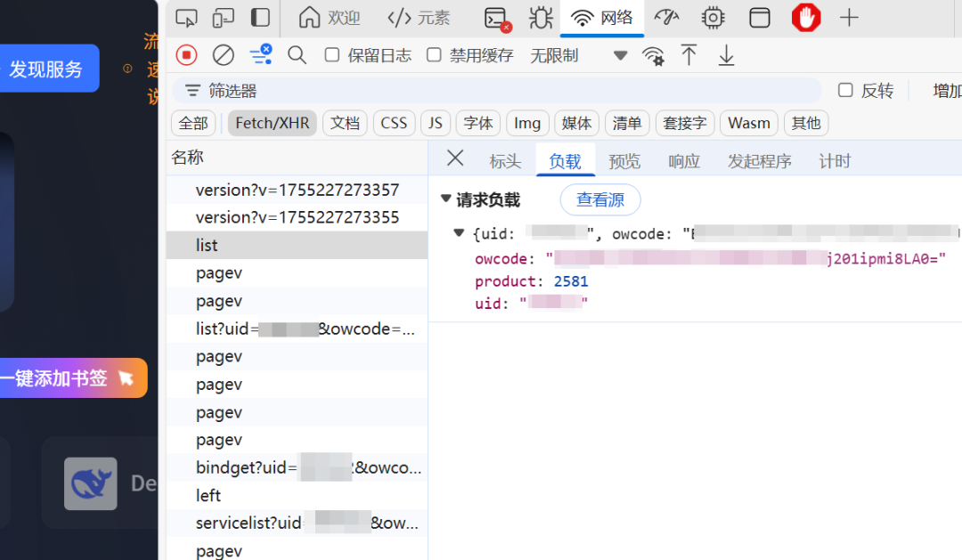Filter requests by 其他 type

(x=806, y=123)
